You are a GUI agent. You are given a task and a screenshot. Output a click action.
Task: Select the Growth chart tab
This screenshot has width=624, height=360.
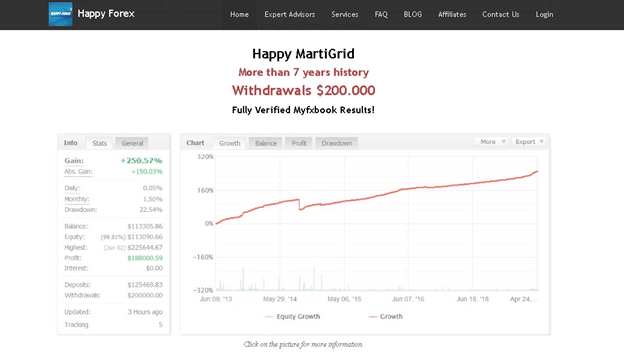(x=230, y=143)
